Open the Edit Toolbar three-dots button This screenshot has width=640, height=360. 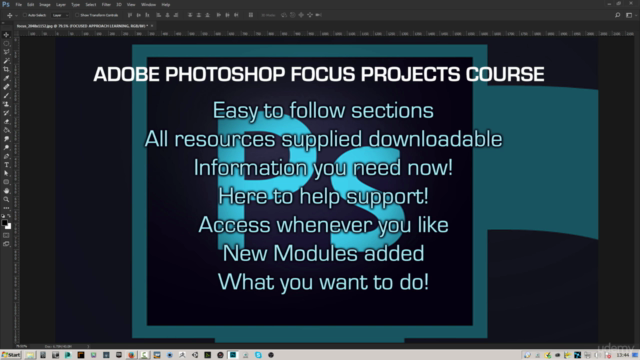(x=6, y=208)
